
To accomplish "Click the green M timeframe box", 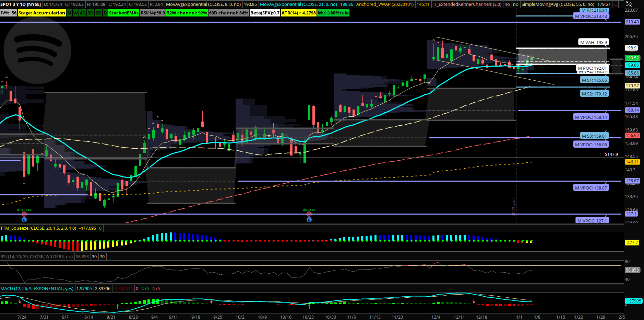I will (69, 13).
